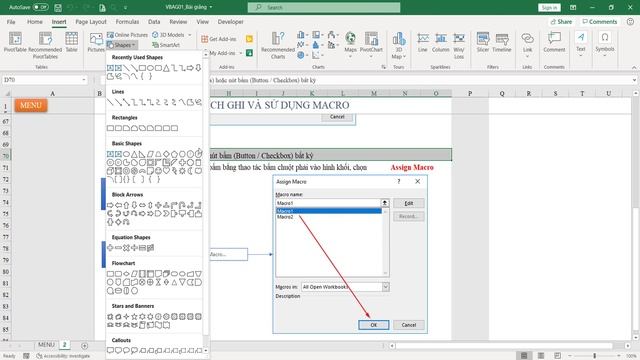This screenshot has width=640, height=360.
Task: Insert SmartArt graphic
Action: [x=166, y=45]
